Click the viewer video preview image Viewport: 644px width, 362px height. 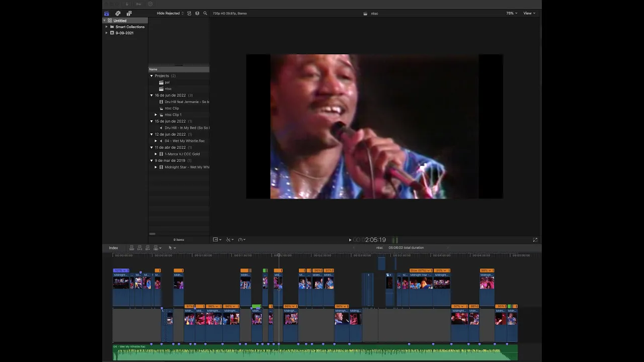click(x=374, y=126)
